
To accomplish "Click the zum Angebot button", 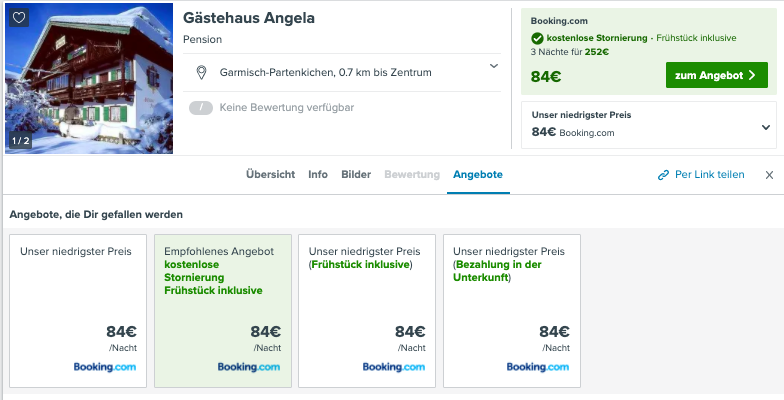I will point(716,75).
